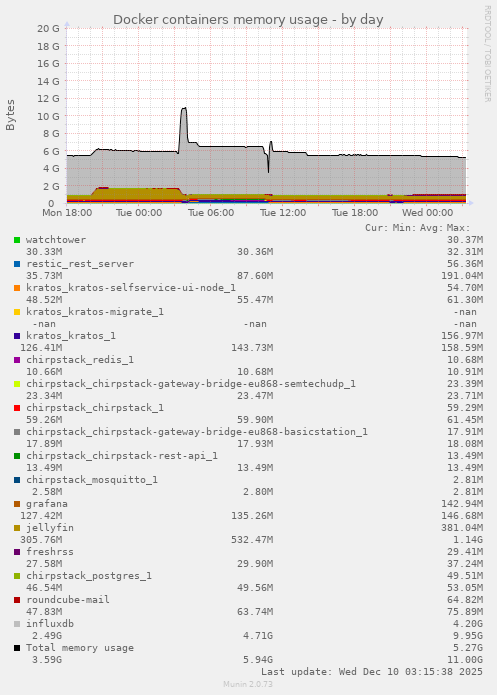497x695 pixels.
Task: Click the chirpstack-rest-api_1 green swatch
Action: click(x=17, y=456)
